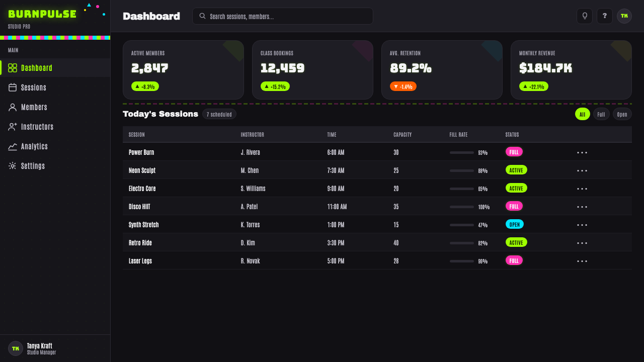The height and width of the screenshot is (362, 644).
Task: Toggle the All sessions filter
Action: pos(583,114)
